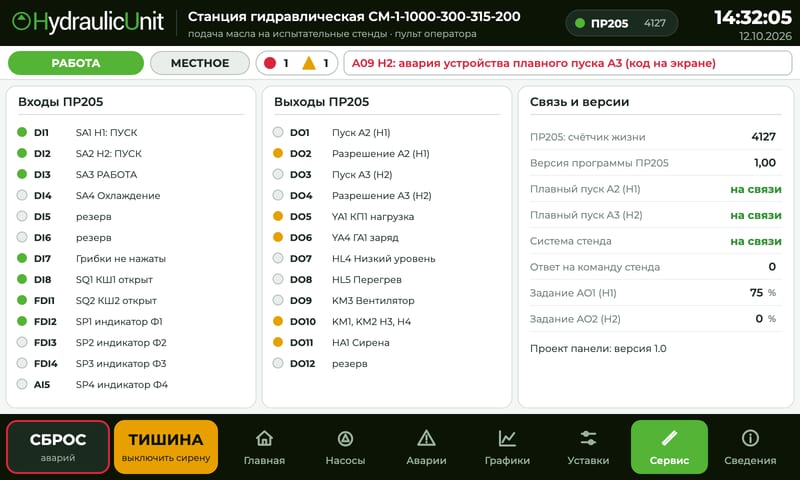Click the clock reading 14:32:05

coord(753,18)
